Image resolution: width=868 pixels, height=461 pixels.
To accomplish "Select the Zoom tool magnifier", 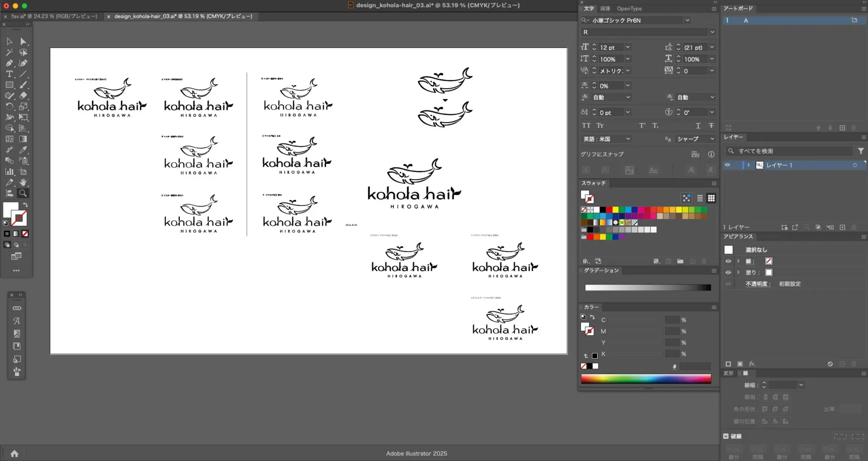I will coord(23,193).
